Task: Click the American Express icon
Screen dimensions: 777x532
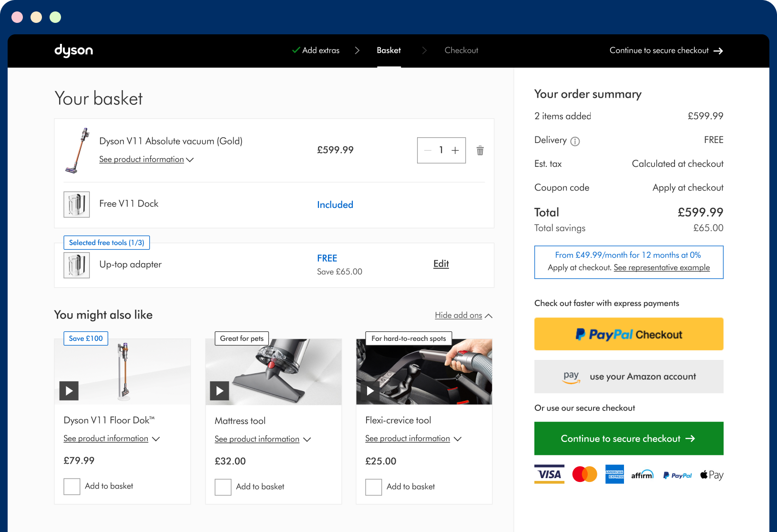Action: coord(614,474)
